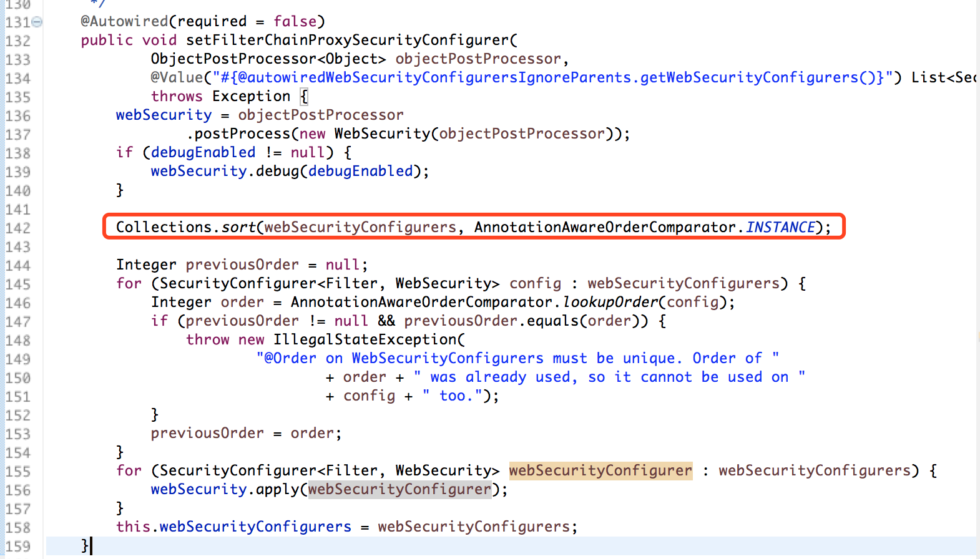
Task: Place cursor after closing brace on line 159
Action: pyautogui.click(x=91, y=546)
